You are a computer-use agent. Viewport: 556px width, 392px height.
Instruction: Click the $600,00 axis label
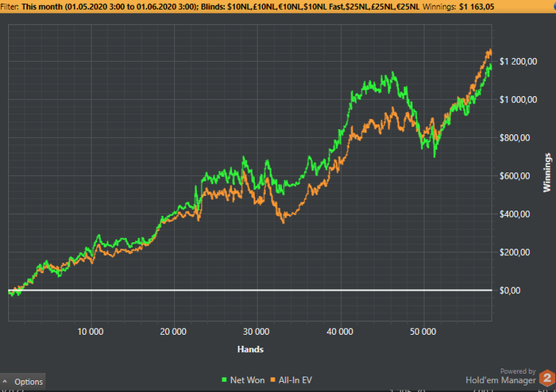point(515,176)
